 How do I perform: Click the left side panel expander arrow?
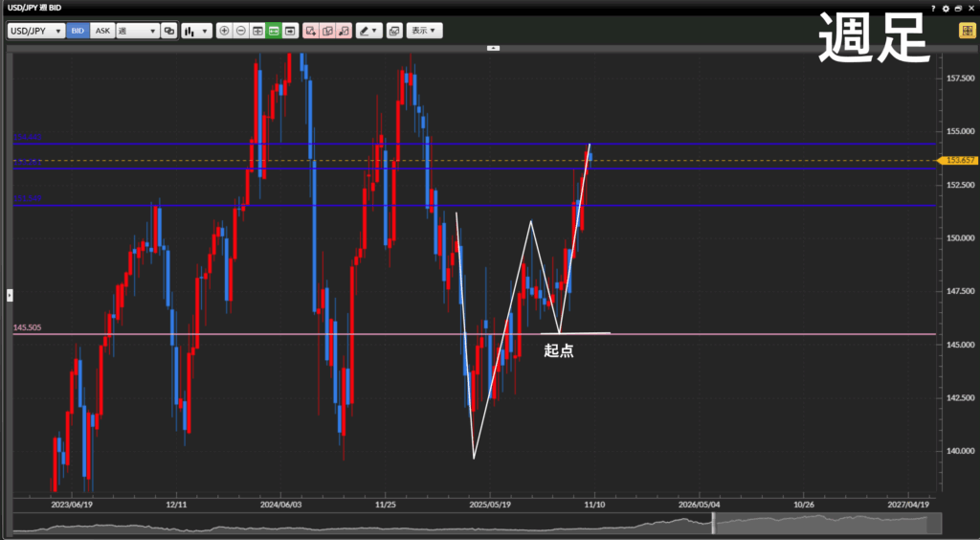(9, 294)
